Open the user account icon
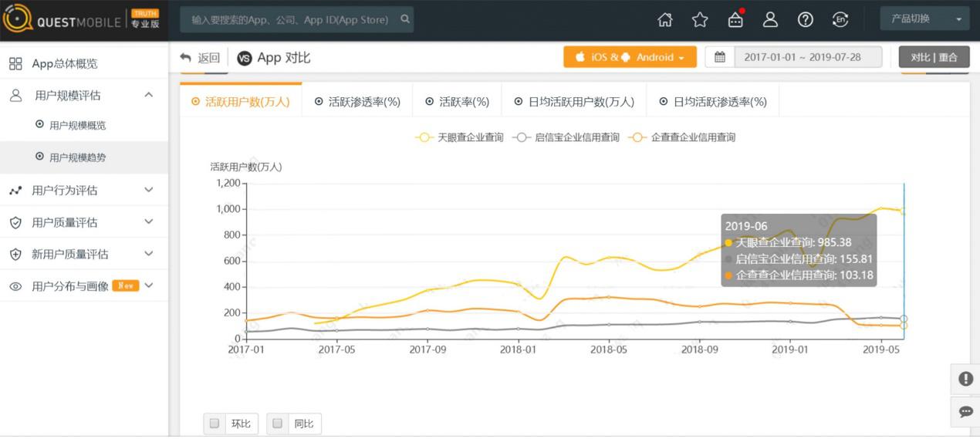Screen dimensions: 980x439 (x=770, y=20)
